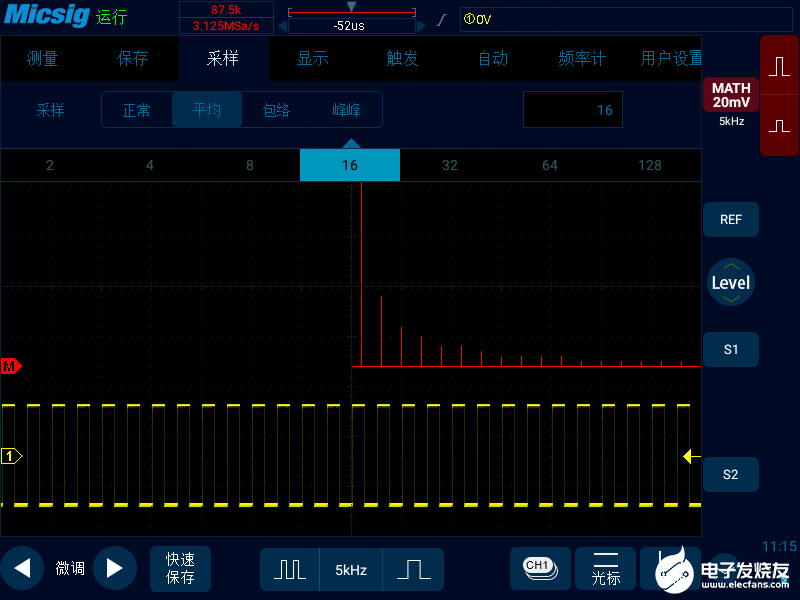Select 包络 (Envelope) sampling mode
The image size is (800, 600).
tap(277, 110)
